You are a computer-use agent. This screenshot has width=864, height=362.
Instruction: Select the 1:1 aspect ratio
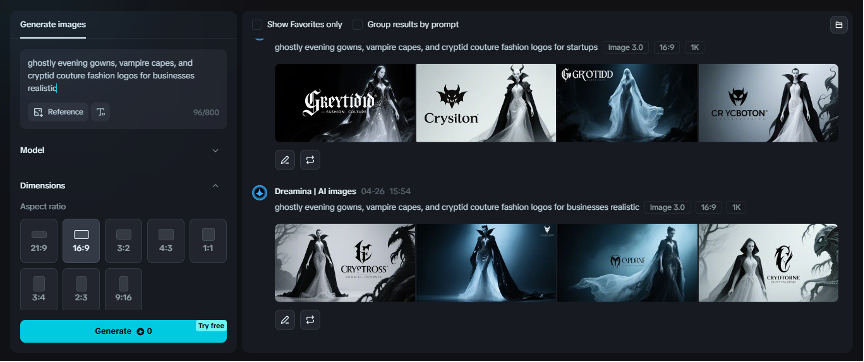(208, 241)
